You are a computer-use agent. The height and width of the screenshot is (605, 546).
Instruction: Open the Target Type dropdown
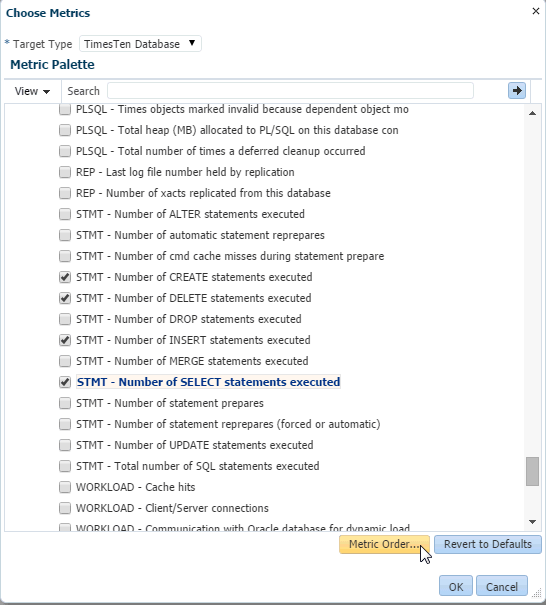point(140,44)
